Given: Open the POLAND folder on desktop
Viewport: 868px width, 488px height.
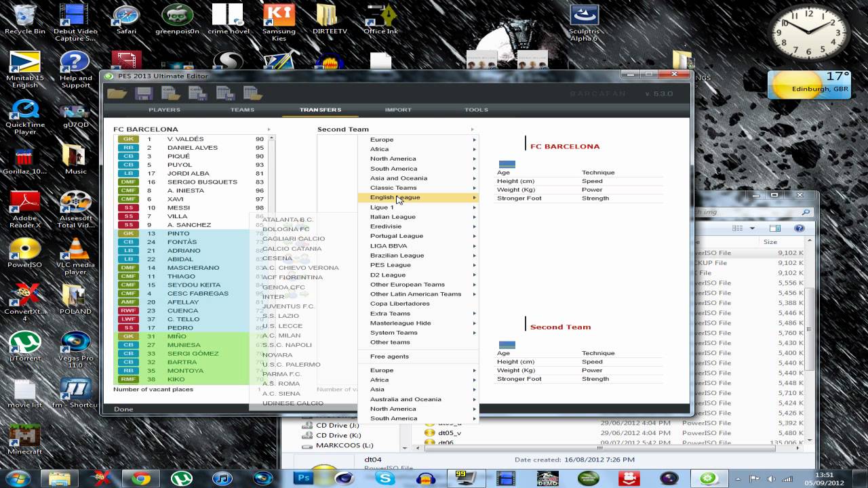Looking at the screenshot, I should 75,298.
